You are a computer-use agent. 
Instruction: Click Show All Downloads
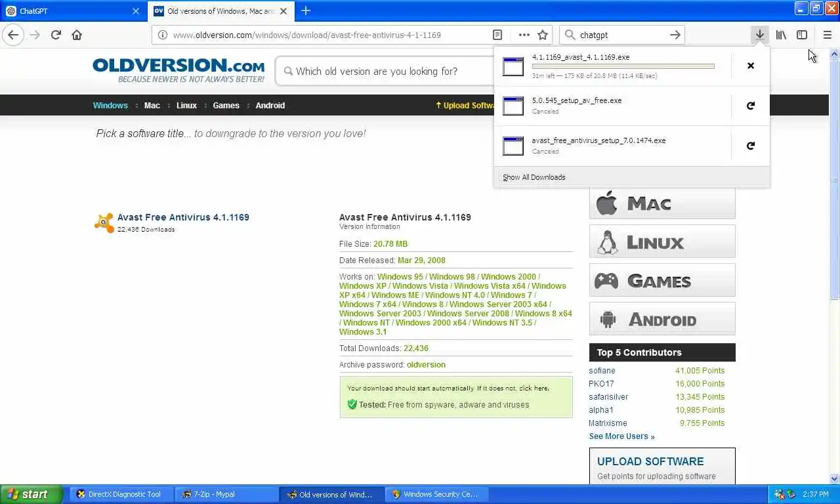tap(534, 177)
